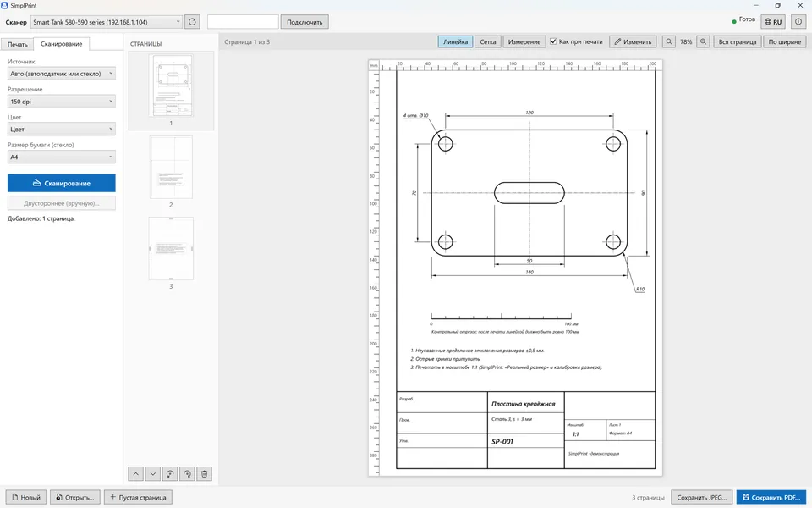812x508 pixels.
Task: Refresh the scanner list
Action: [x=192, y=22]
